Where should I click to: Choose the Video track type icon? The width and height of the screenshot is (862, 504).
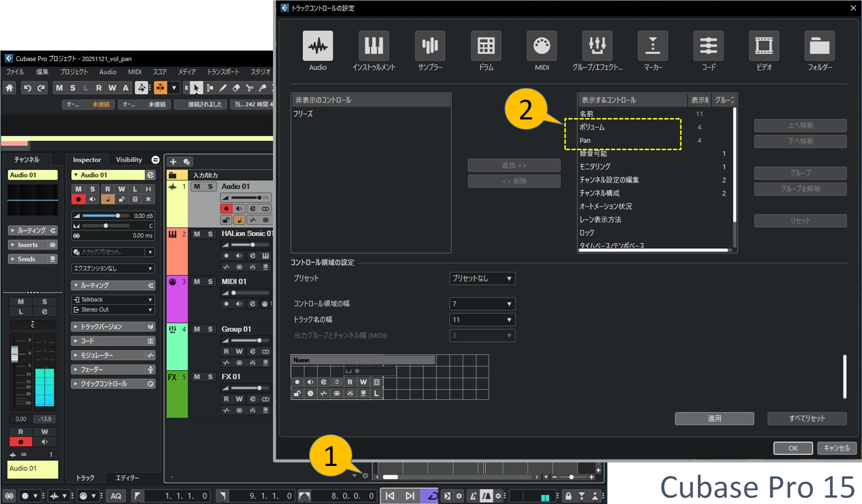(764, 46)
